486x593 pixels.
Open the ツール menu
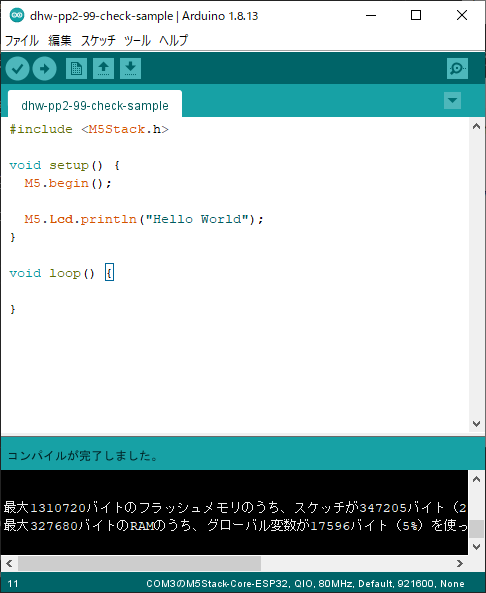[x=137, y=40]
